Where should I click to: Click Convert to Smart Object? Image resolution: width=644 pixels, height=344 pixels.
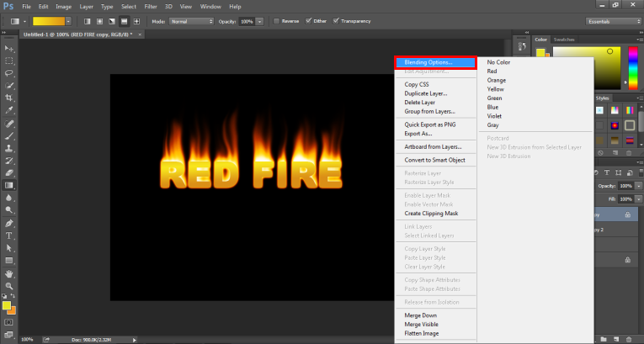(x=434, y=160)
